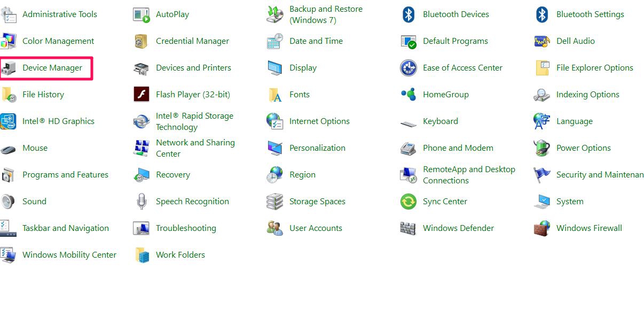This screenshot has height=309, width=644.
Task: Open Windows Mobility Center link
Action: pyautogui.click(x=69, y=255)
